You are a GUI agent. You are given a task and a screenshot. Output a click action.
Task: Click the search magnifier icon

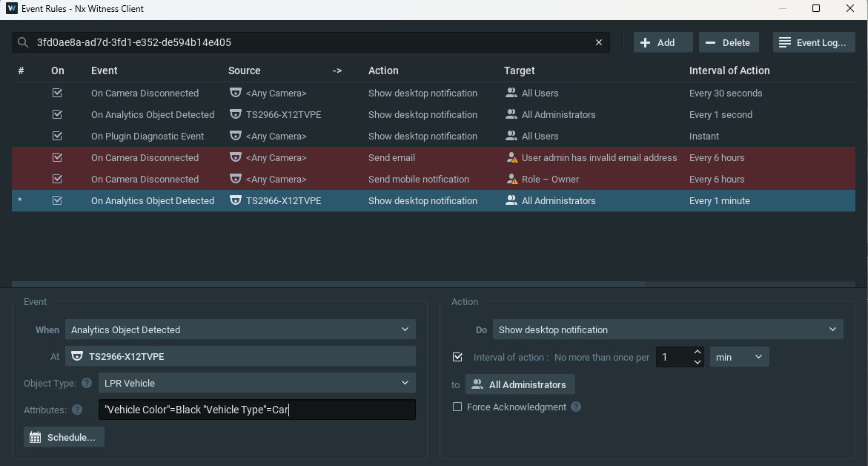tap(23, 42)
